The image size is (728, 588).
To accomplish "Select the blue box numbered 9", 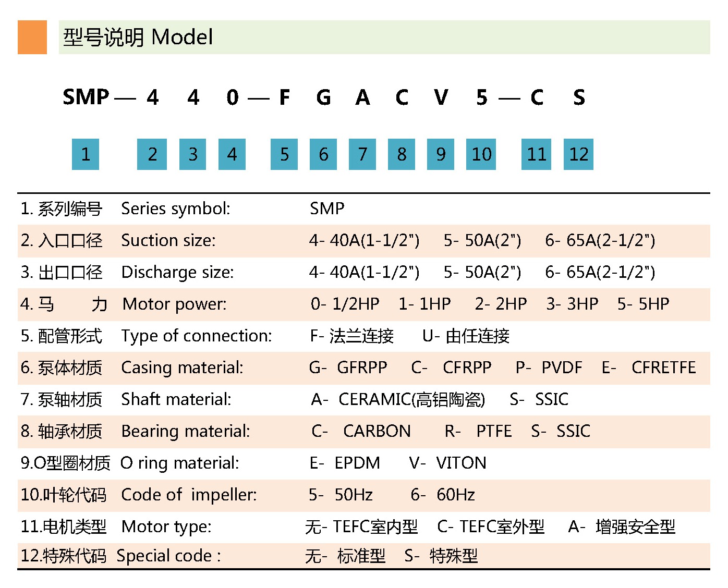I will pos(441,154).
